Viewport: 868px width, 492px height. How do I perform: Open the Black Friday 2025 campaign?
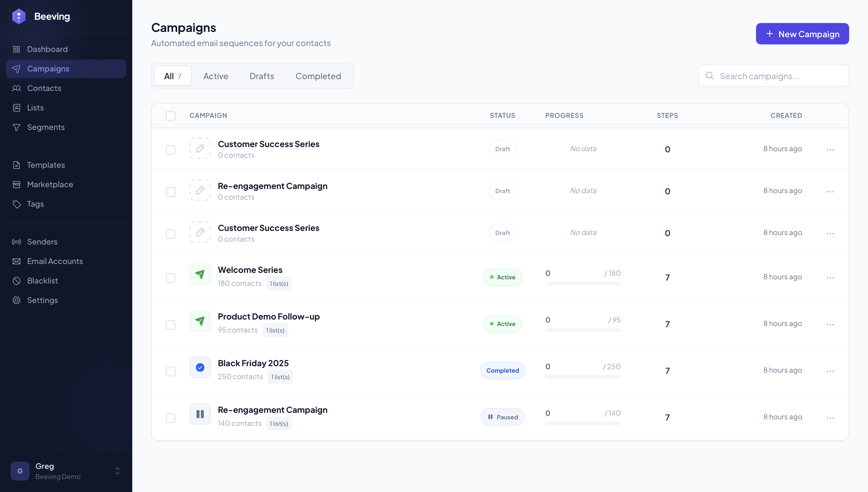click(x=253, y=363)
